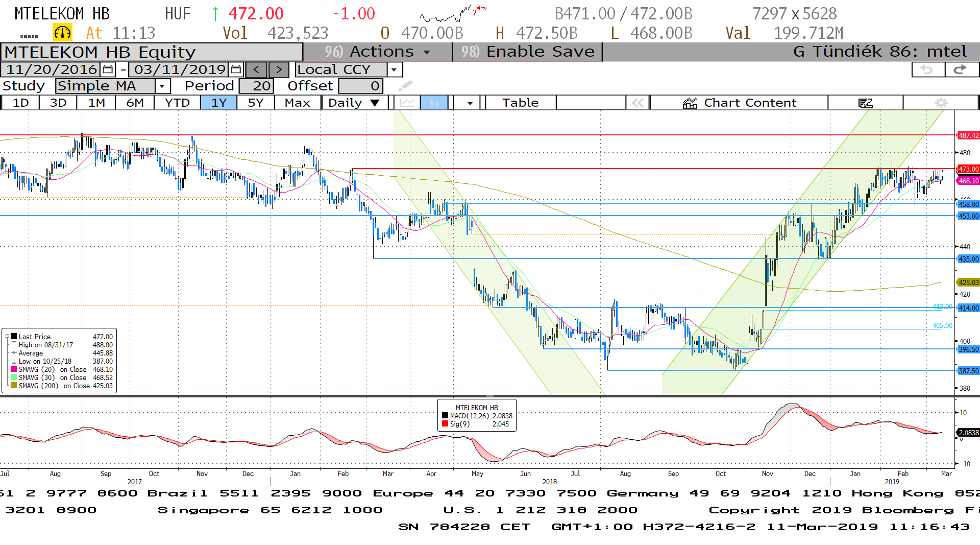980x545 pixels.
Task: Select the 5Y range tab
Action: coord(256,103)
